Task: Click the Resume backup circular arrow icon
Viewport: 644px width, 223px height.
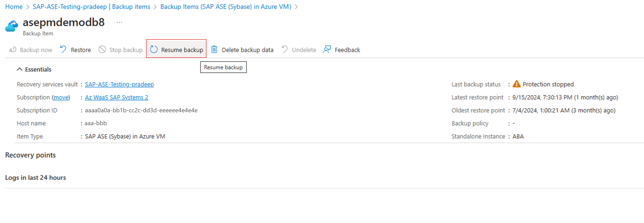Action: tap(154, 49)
